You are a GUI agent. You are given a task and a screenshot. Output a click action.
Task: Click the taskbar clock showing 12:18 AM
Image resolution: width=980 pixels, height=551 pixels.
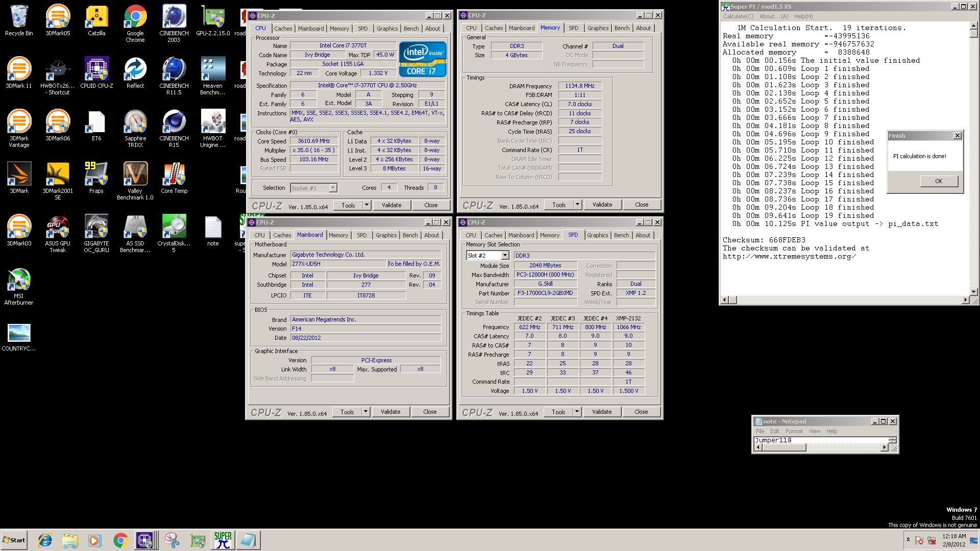pyautogui.click(x=953, y=540)
